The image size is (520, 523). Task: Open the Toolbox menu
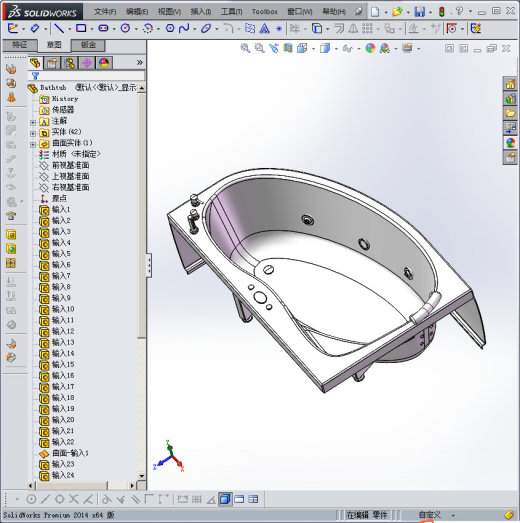[x=265, y=12]
